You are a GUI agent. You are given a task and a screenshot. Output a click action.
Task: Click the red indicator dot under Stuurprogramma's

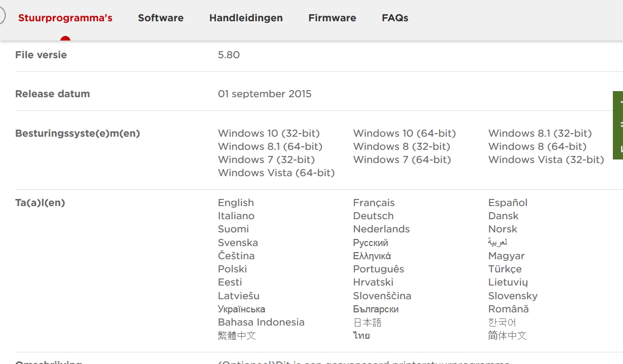[x=65, y=39]
